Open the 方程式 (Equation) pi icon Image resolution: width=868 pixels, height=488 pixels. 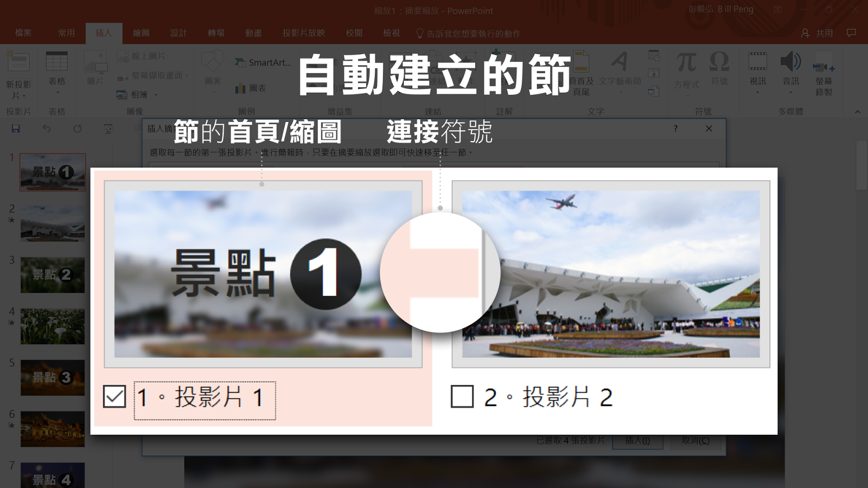click(686, 62)
